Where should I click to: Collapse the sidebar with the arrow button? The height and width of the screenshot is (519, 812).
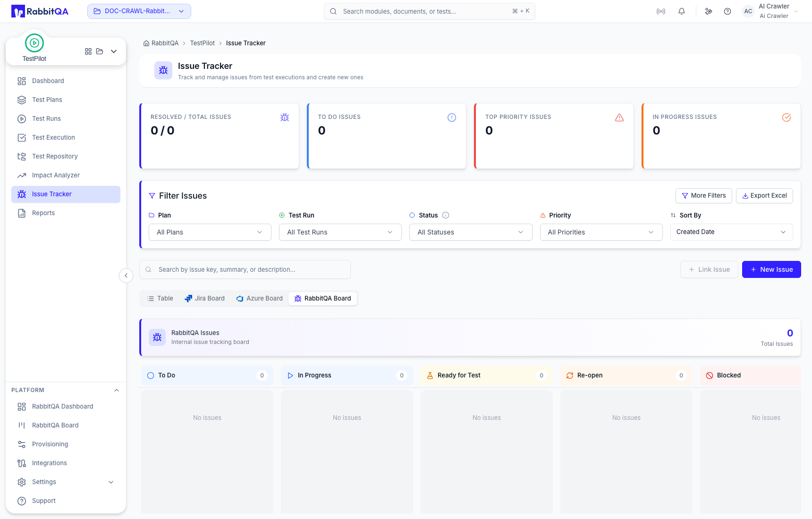tap(126, 276)
